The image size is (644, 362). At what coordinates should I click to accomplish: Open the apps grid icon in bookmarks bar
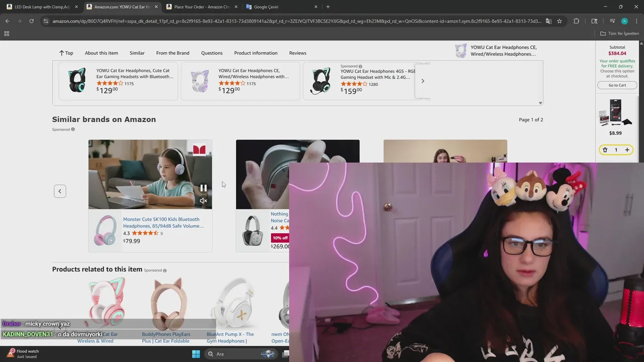point(7,34)
